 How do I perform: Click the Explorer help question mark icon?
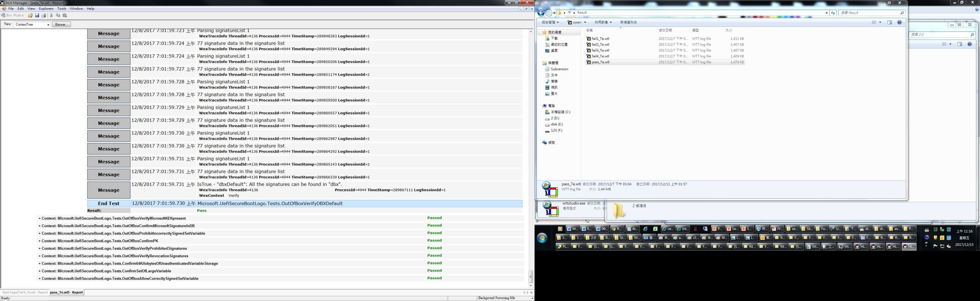click(x=899, y=22)
